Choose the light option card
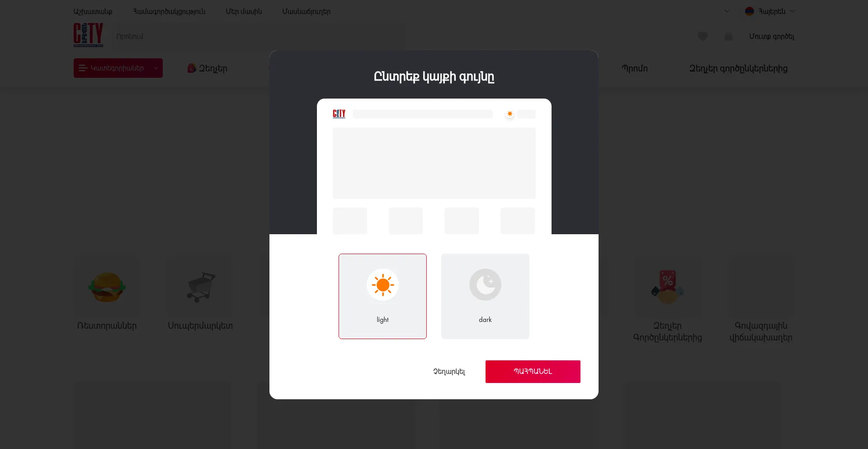Viewport: 868px width, 449px height. [382, 296]
